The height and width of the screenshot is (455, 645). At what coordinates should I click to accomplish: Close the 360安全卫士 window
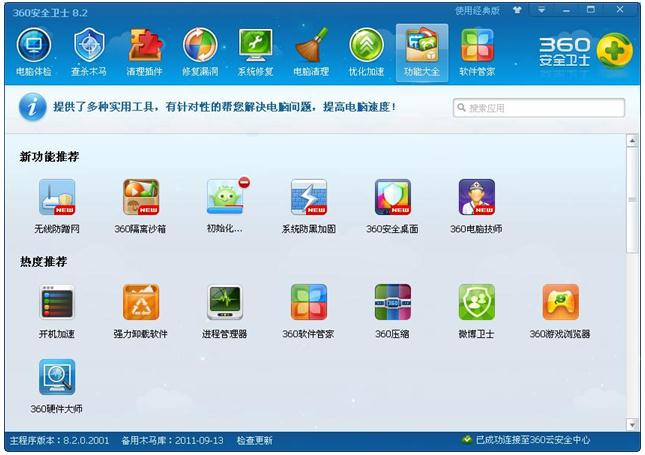pyautogui.click(x=620, y=10)
